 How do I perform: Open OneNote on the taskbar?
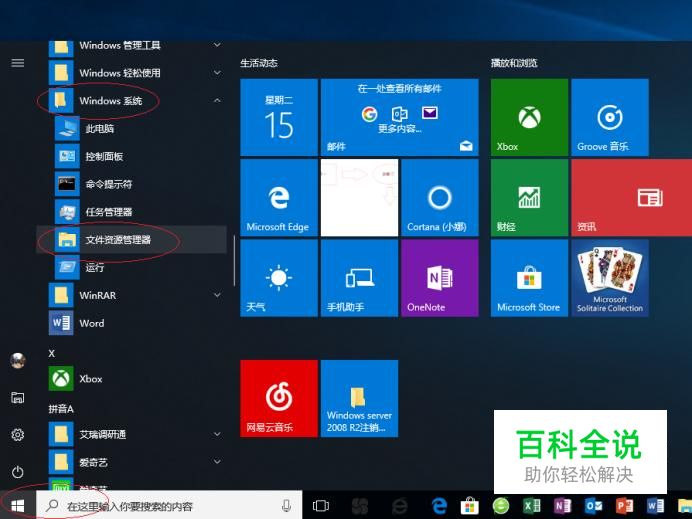click(x=562, y=506)
